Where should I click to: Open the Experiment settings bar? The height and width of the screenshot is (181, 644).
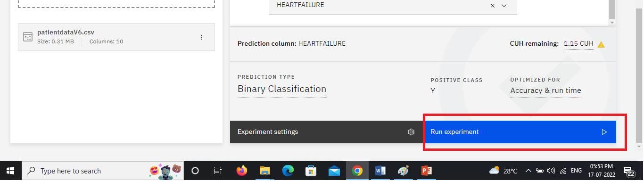326,132
